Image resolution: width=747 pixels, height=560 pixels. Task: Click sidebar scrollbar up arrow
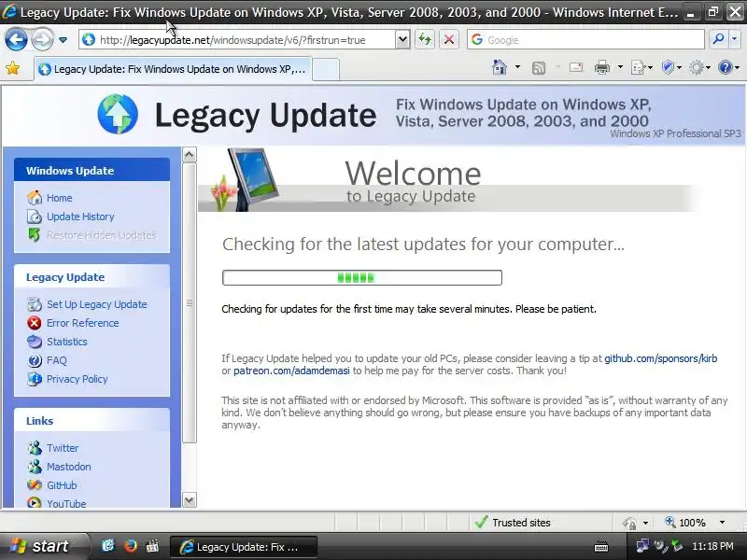click(x=190, y=154)
